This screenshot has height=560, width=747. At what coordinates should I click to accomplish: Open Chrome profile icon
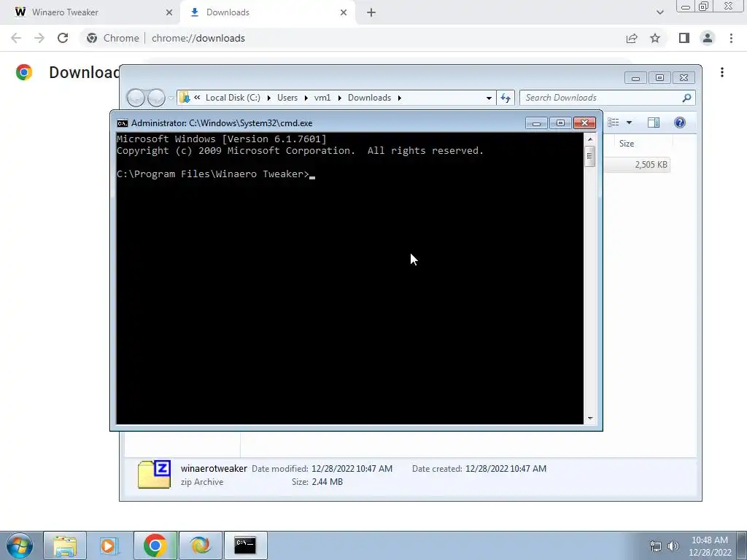point(708,38)
